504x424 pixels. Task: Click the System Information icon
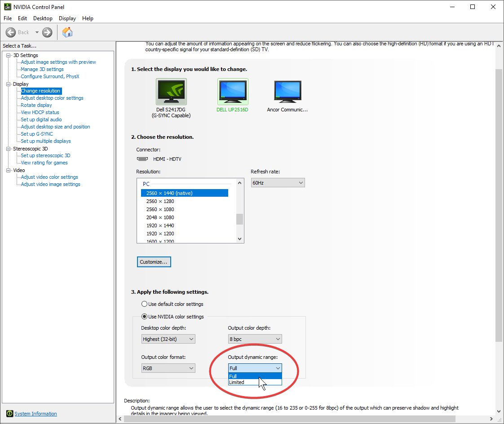point(9,413)
